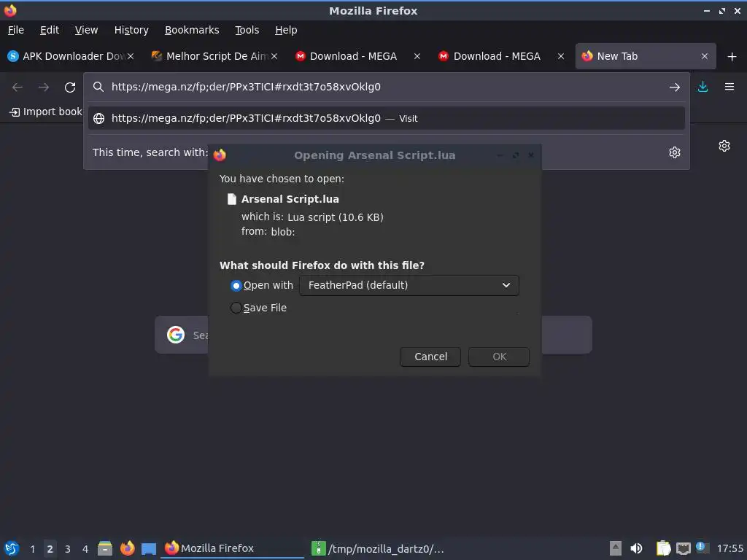Open volume control in system tray
Viewport: 747px width, 560px height.
click(636, 548)
